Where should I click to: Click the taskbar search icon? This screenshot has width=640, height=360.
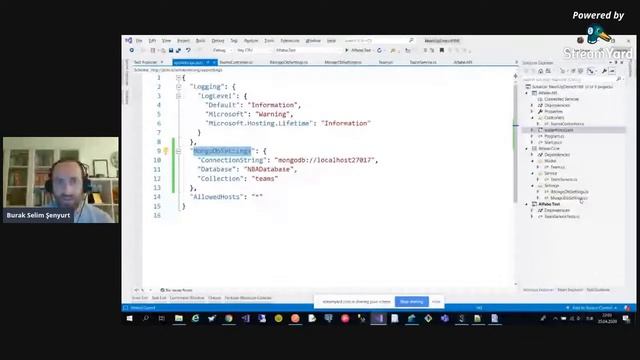pos(145,318)
